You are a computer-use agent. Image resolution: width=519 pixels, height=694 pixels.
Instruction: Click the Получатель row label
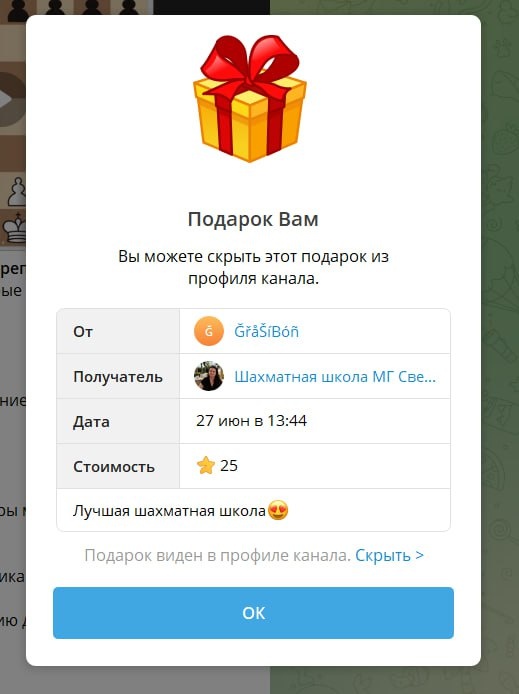click(x=118, y=377)
